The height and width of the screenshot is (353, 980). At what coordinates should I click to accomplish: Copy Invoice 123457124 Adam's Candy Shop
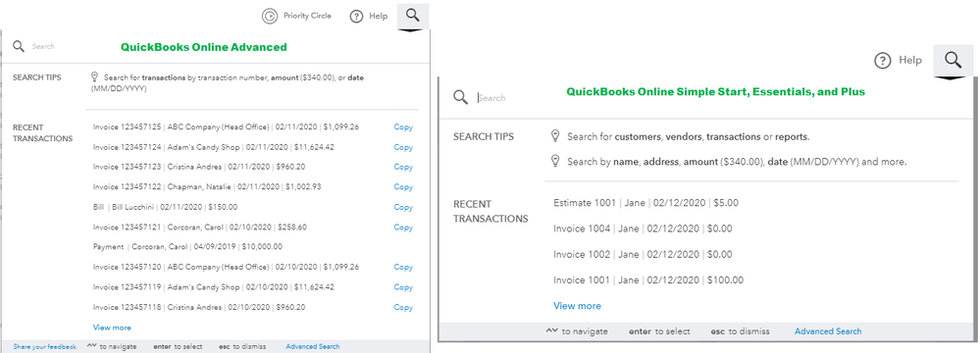[x=403, y=147]
